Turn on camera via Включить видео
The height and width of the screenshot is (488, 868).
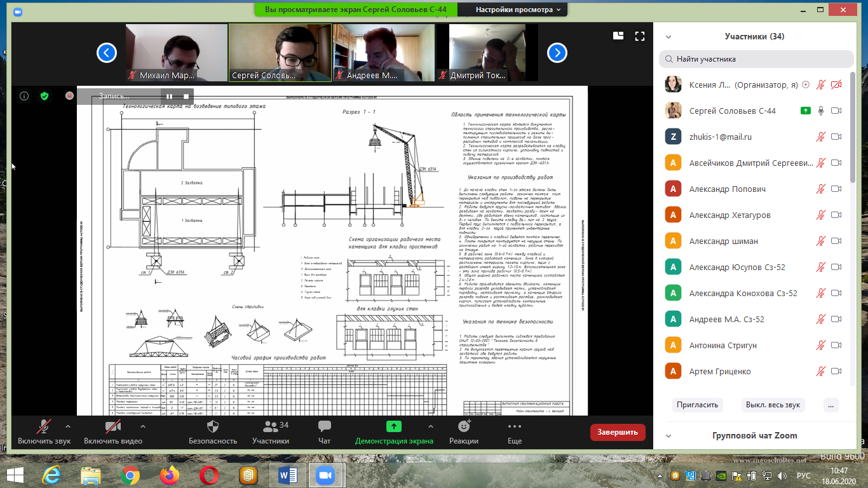(x=113, y=432)
